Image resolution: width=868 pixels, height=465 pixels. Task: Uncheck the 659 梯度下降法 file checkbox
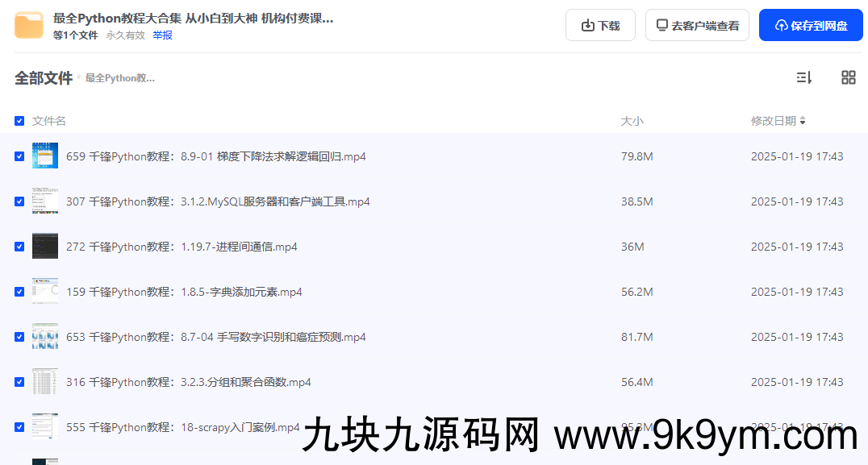tap(19, 156)
